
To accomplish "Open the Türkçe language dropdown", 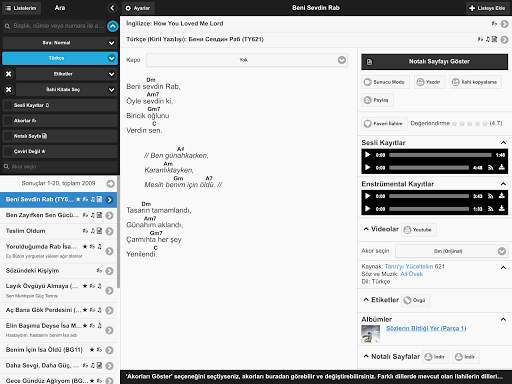I will pyautogui.click(x=60, y=58).
